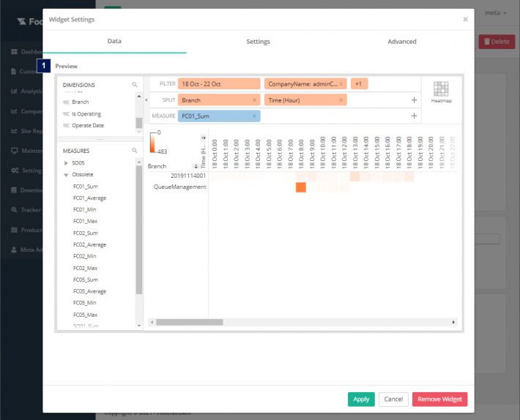Select the FC01_Max measure
Screen dimensions: 520x420
pyautogui.click(x=85, y=221)
